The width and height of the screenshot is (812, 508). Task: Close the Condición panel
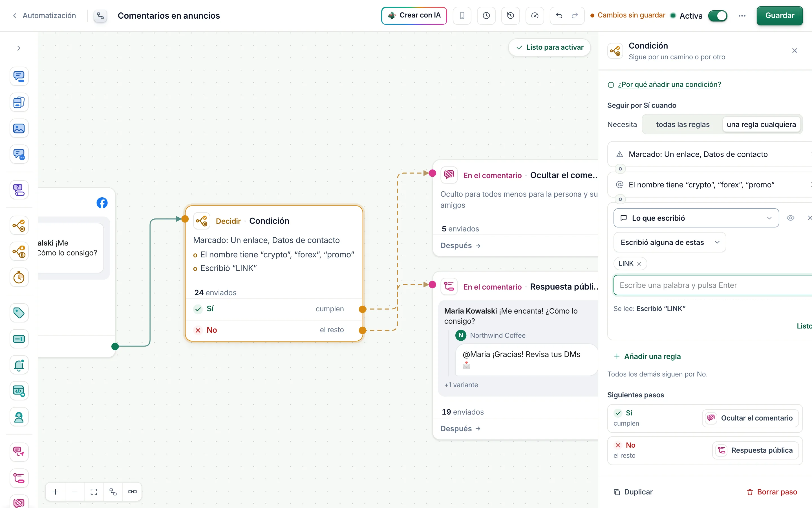(x=795, y=51)
